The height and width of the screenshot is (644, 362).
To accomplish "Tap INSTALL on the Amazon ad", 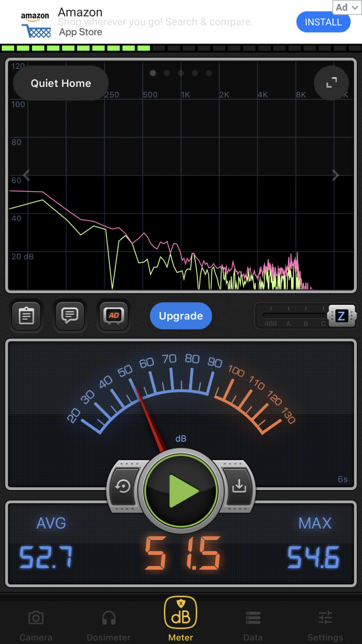I will click(x=323, y=22).
